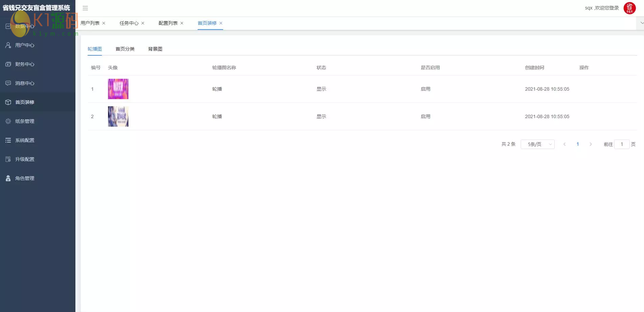Image resolution: width=644 pixels, height=312 pixels.
Task: Click the 消息中心 chat bubble icon
Action: [x=8, y=83]
